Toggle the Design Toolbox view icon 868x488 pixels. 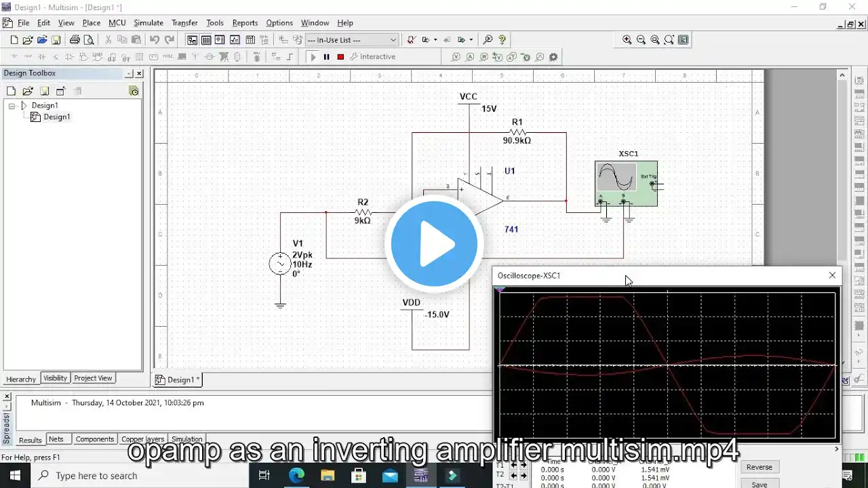(x=192, y=40)
